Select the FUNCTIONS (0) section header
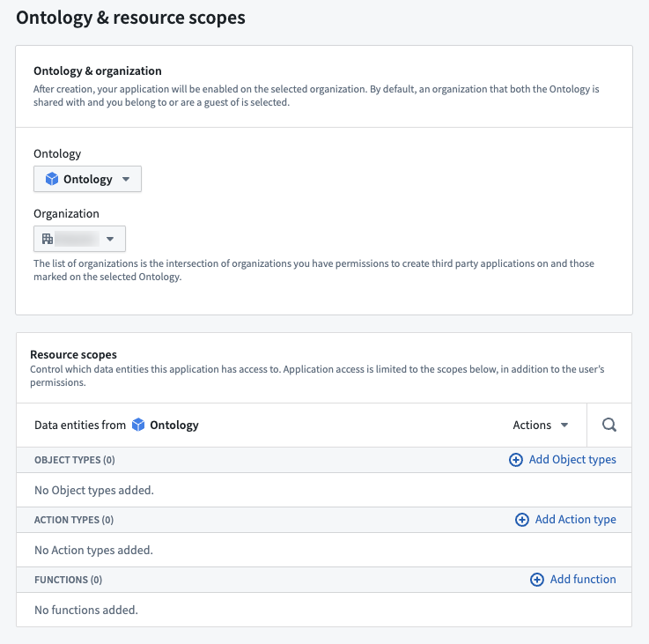The height and width of the screenshot is (644, 649). tap(69, 580)
